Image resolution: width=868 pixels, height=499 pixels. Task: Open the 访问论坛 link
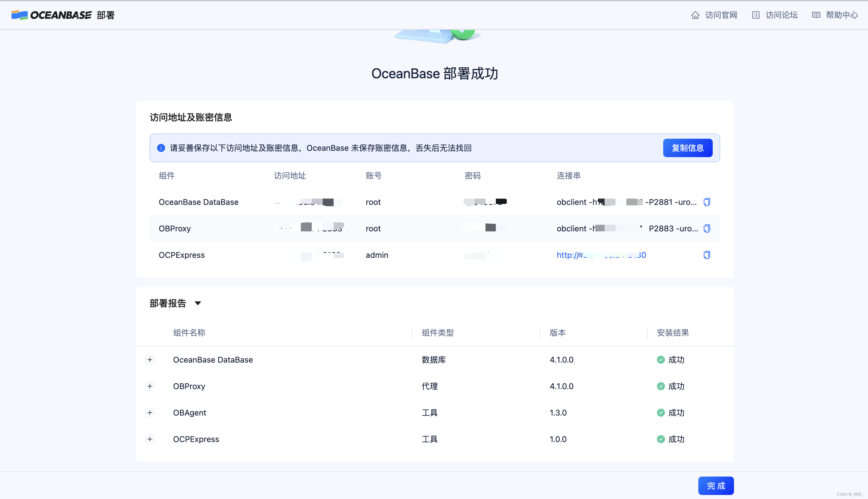(x=781, y=15)
